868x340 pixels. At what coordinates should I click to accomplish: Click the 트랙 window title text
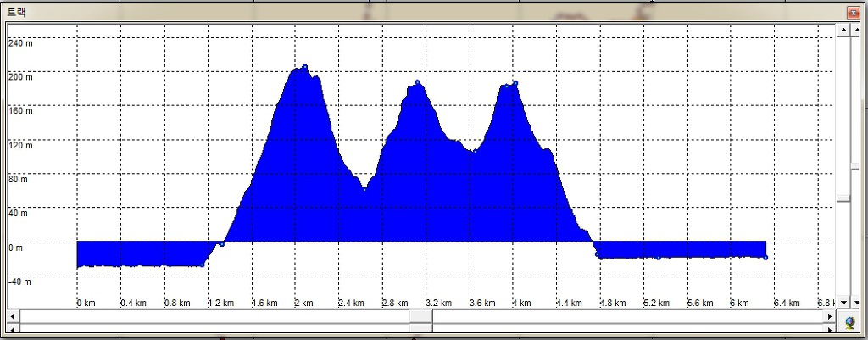pos(17,12)
